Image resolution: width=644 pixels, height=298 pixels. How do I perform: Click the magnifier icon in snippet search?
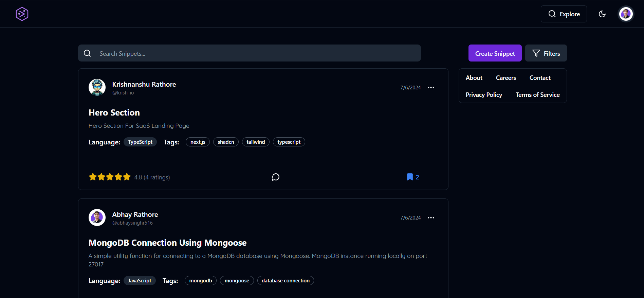pos(87,53)
